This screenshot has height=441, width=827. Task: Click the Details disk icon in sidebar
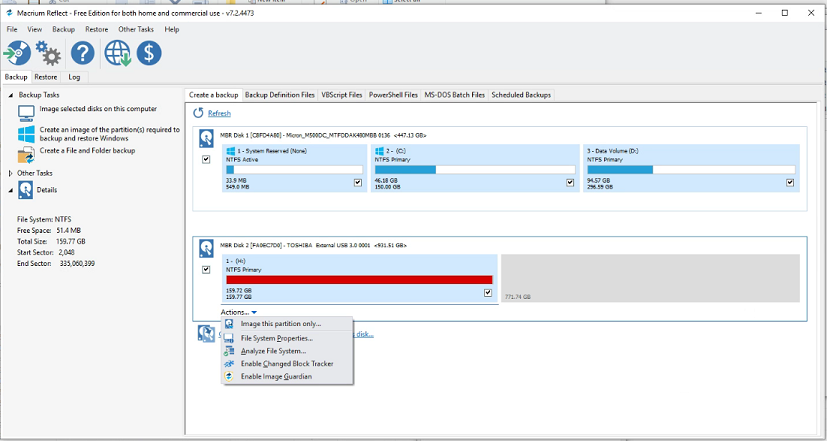point(25,190)
